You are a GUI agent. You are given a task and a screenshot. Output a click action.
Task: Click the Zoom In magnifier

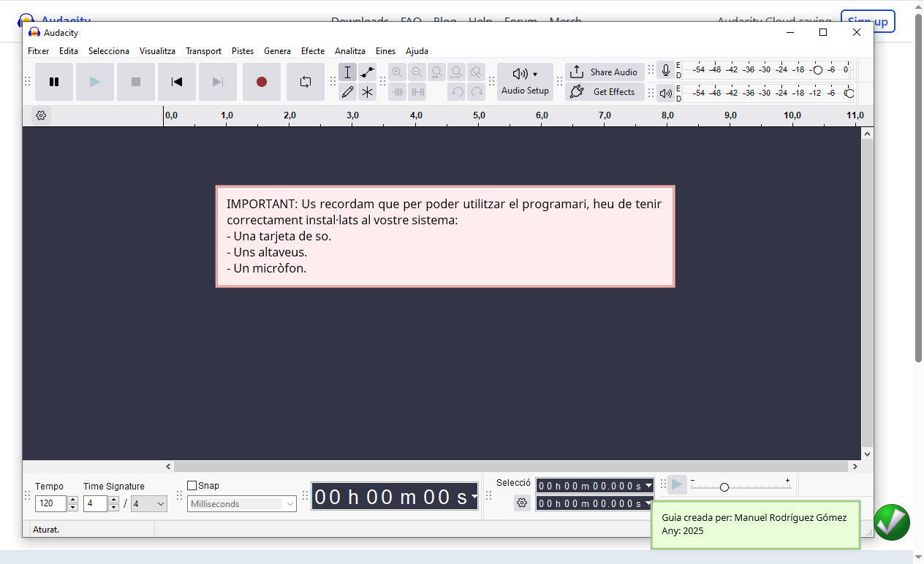tap(397, 72)
